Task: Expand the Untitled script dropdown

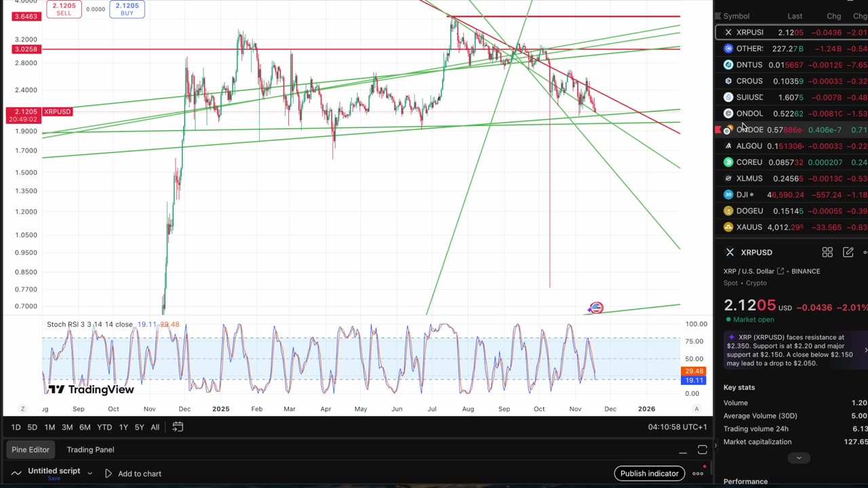Action: pos(90,474)
